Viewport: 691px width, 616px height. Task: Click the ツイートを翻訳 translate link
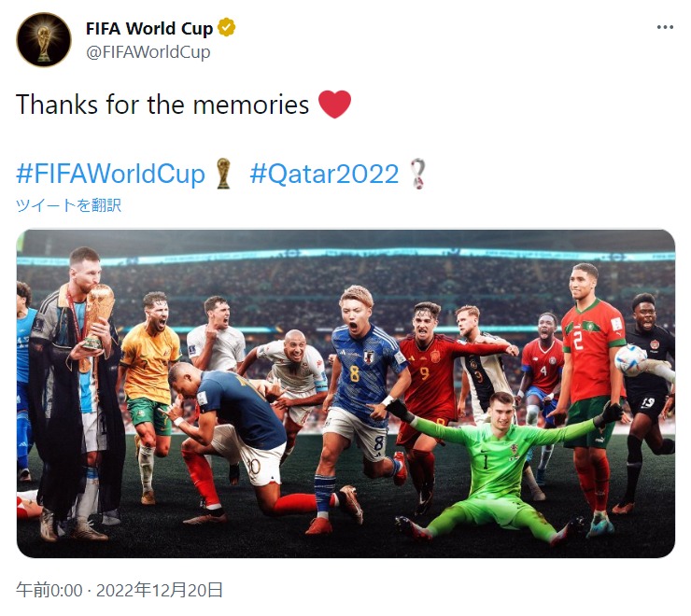(x=68, y=205)
